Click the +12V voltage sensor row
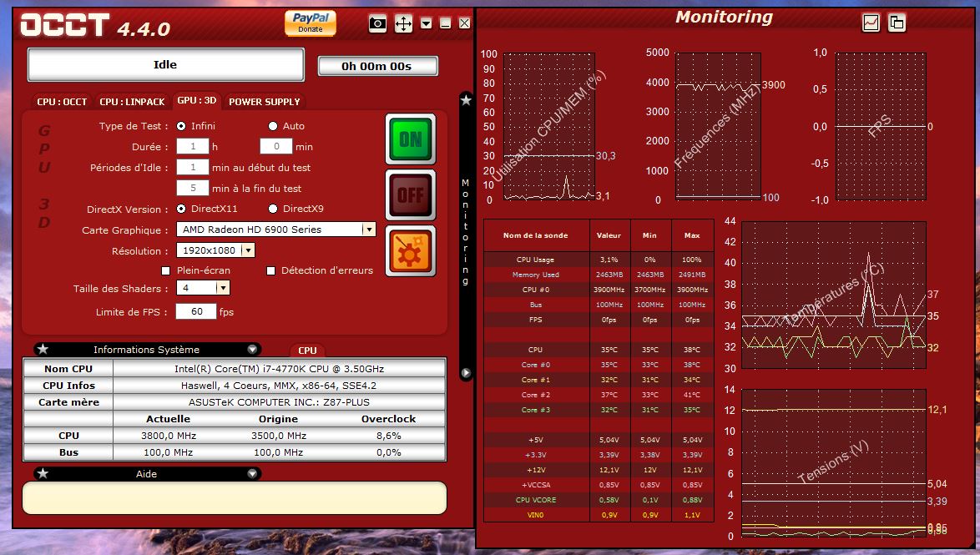Screen dimensions: 980x555 [599, 469]
